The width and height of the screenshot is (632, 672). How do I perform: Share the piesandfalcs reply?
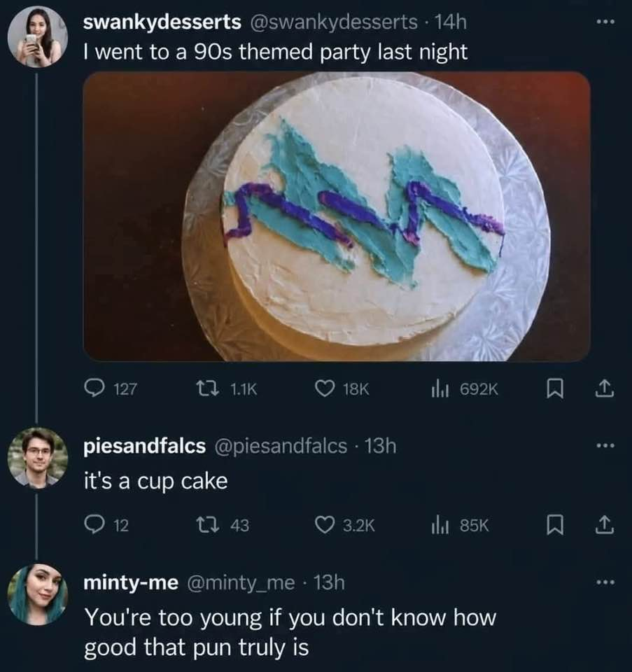605,525
